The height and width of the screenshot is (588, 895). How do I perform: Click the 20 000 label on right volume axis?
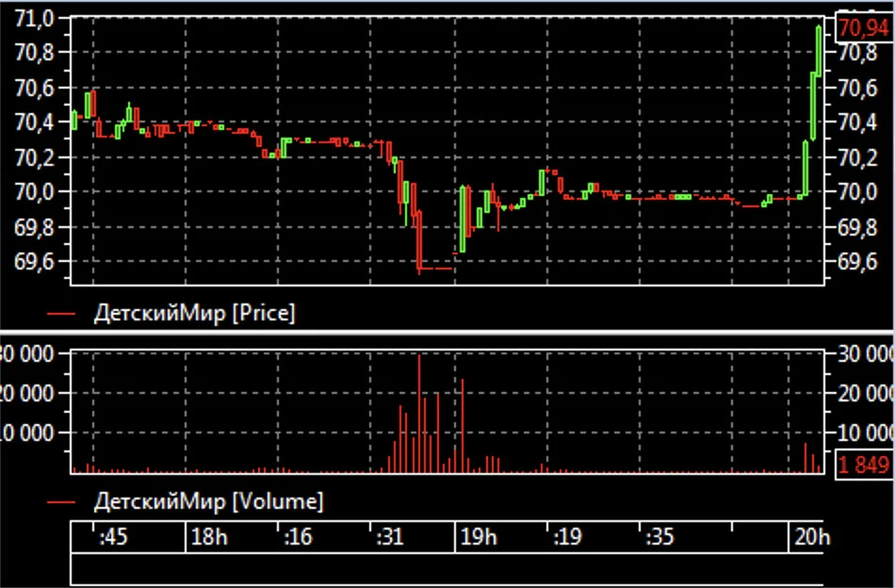click(x=865, y=393)
